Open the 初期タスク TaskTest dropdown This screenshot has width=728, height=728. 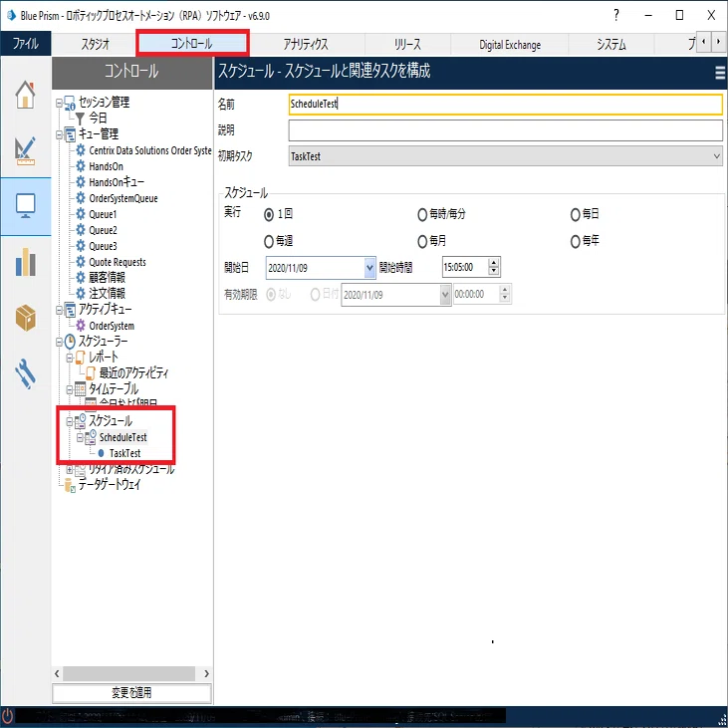coord(505,156)
